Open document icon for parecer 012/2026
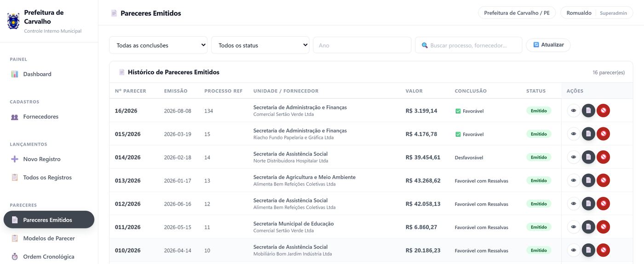 588,203
